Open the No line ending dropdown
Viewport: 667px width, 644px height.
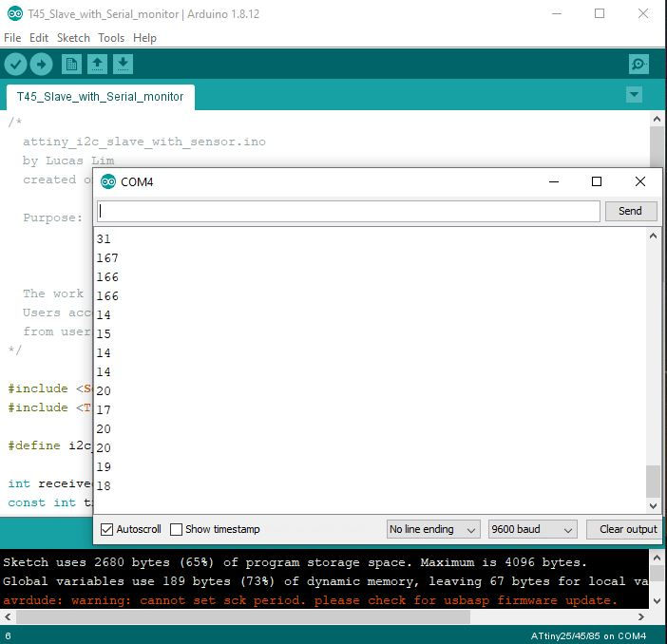point(433,529)
